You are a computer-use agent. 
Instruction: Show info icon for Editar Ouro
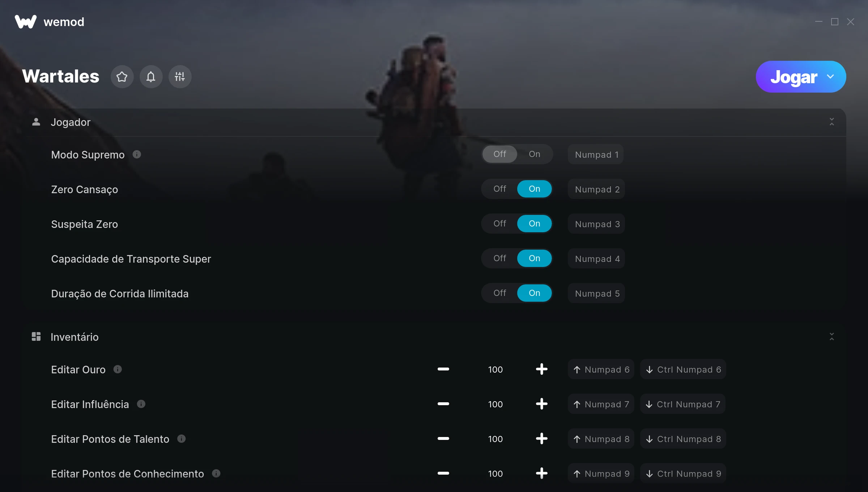click(118, 369)
